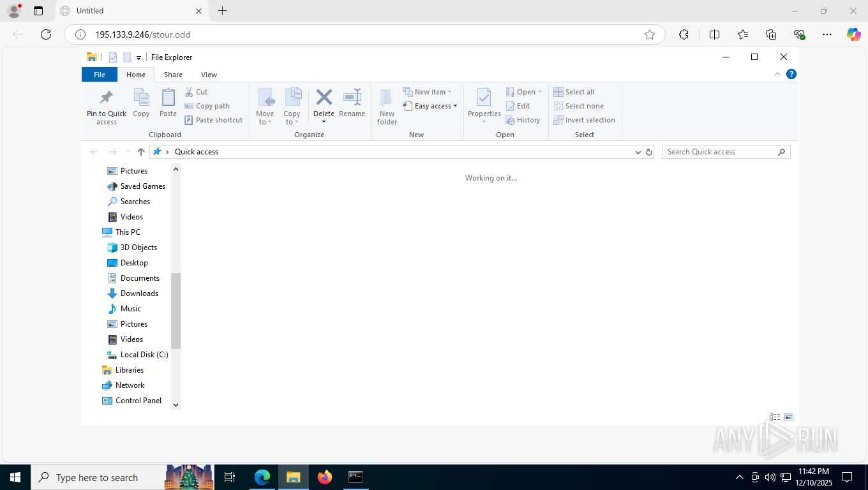
Task: Click History in the ribbon
Action: pyautogui.click(x=523, y=120)
